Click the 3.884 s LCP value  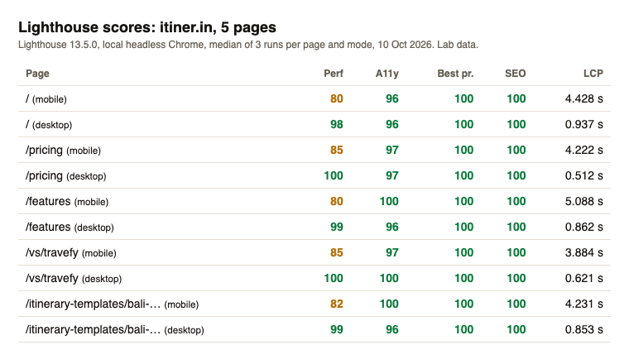pyautogui.click(x=583, y=252)
